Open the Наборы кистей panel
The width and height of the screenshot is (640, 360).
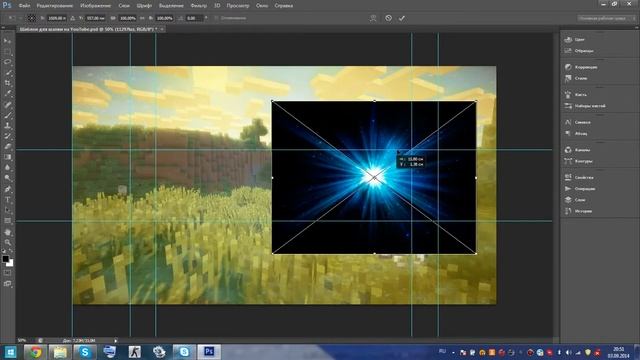585,106
